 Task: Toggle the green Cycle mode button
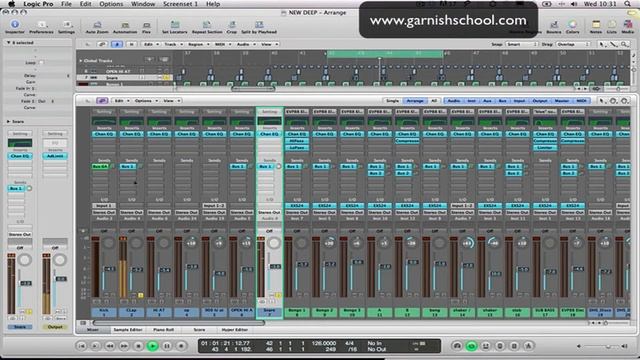(471, 346)
